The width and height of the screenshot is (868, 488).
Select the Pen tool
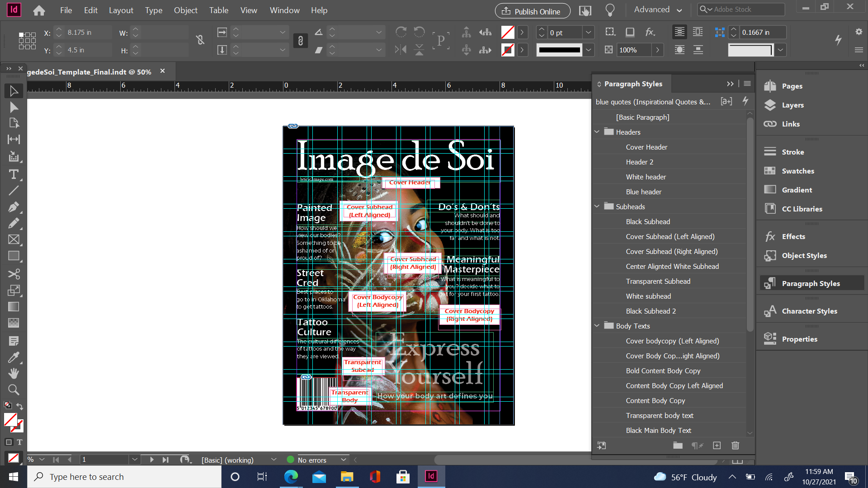[x=14, y=207]
